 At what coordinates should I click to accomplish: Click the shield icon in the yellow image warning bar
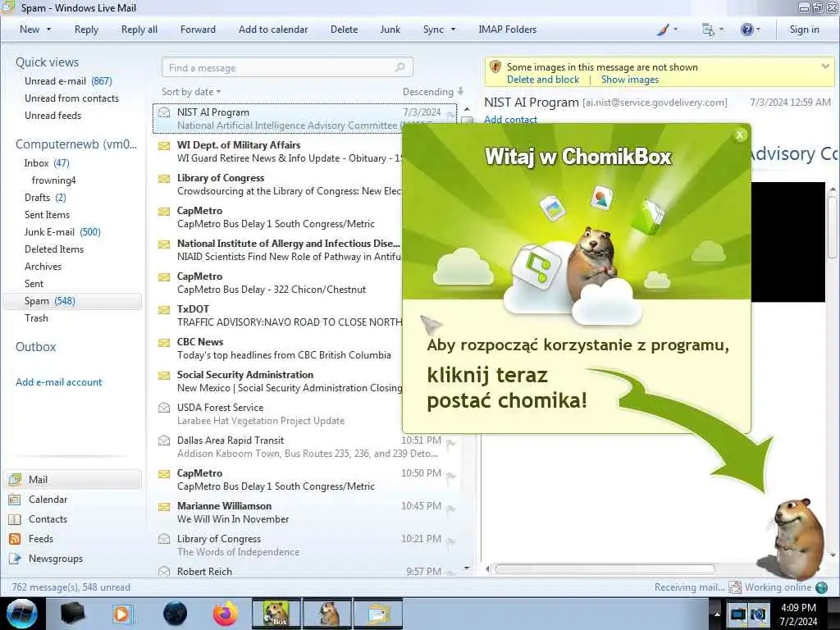[x=495, y=67]
